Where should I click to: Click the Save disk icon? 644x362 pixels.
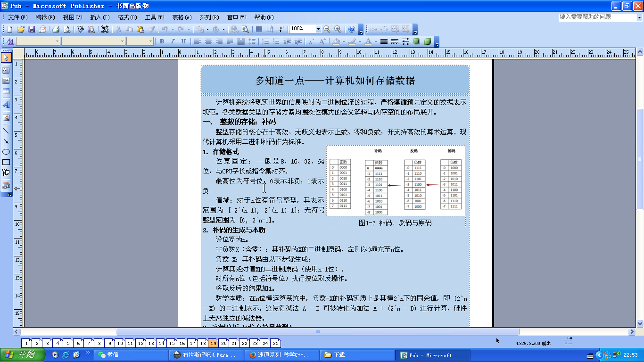tap(32, 29)
